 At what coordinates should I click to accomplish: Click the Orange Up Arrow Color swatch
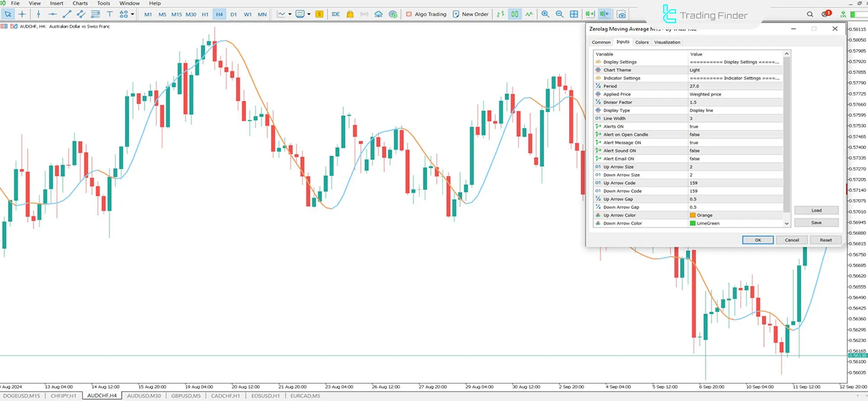(693, 215)
